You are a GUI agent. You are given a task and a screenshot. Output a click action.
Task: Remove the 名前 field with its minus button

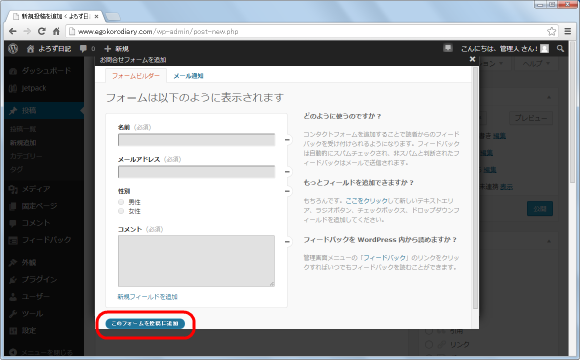287,140
